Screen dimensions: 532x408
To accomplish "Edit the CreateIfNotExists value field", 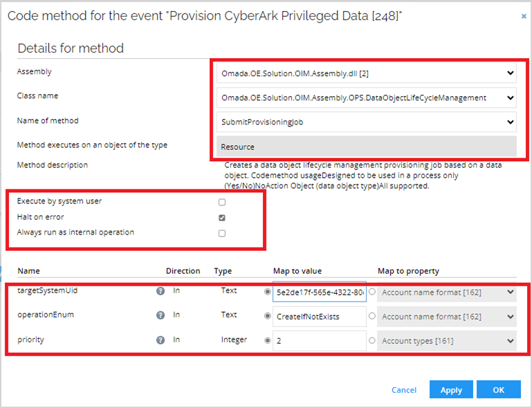I will [x=319, y=317].
